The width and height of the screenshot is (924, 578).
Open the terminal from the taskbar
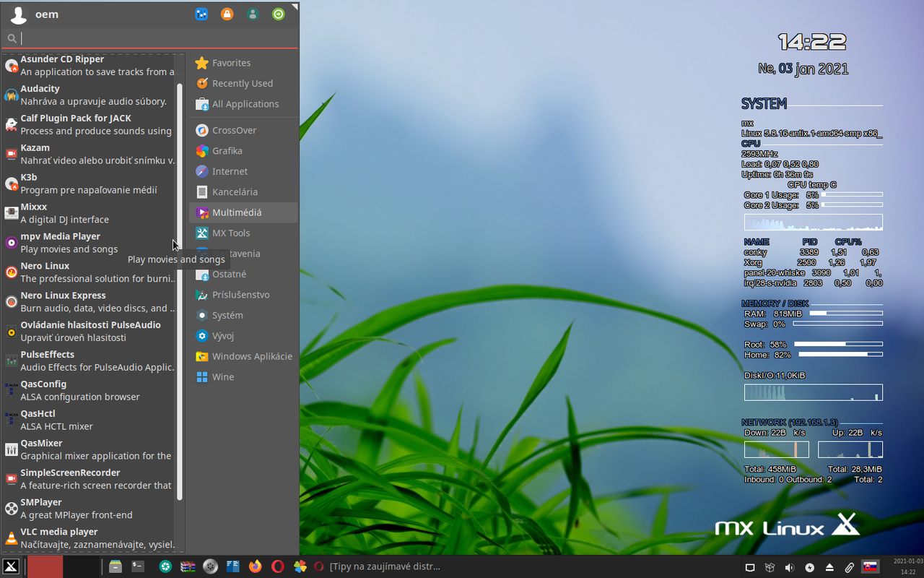[x=138, y=567]
